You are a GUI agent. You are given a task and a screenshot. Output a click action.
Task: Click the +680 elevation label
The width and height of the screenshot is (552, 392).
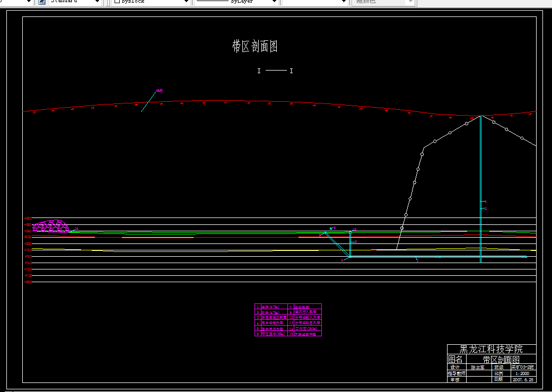point(28,282)
